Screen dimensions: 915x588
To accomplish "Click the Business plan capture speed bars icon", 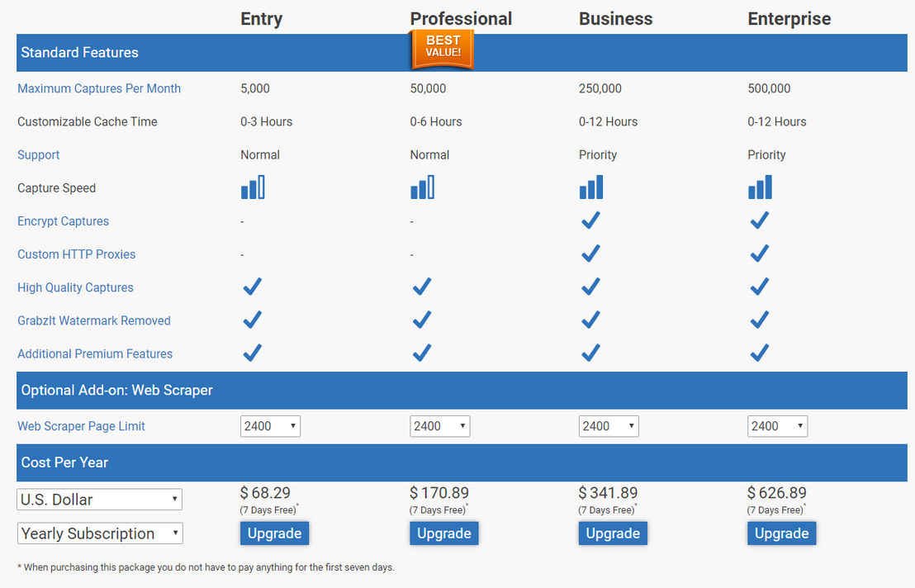I will coord(591,187).
